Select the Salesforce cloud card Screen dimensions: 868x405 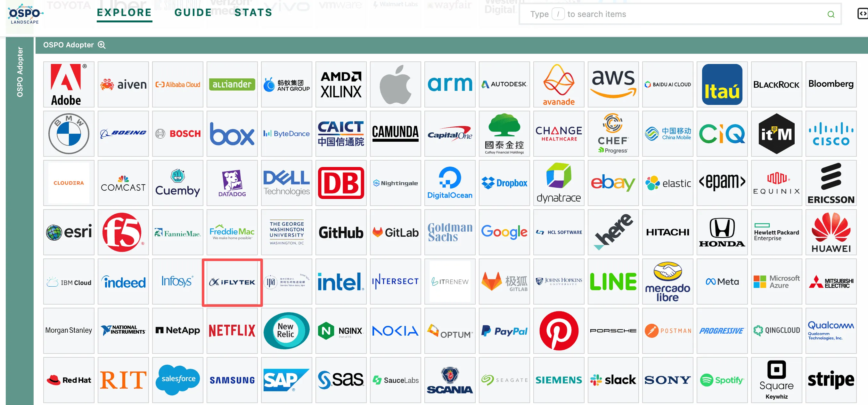(177, 380)
